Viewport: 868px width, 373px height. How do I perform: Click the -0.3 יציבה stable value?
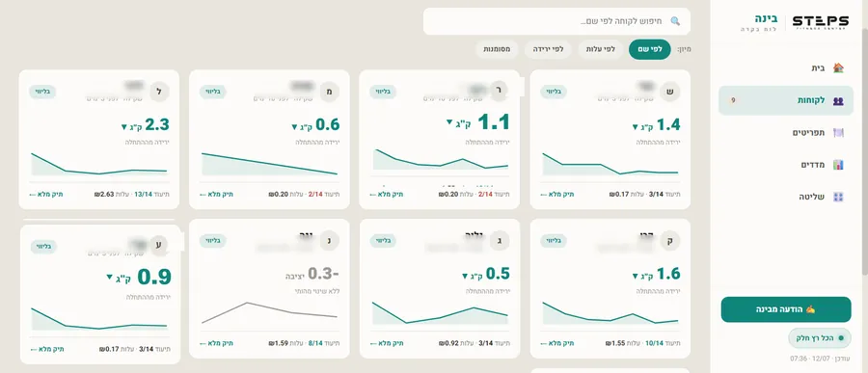312,274
